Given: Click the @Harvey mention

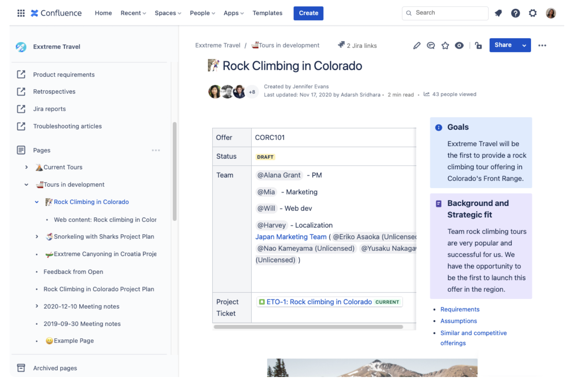Looking at the screenshot, I should coord(271,225).
